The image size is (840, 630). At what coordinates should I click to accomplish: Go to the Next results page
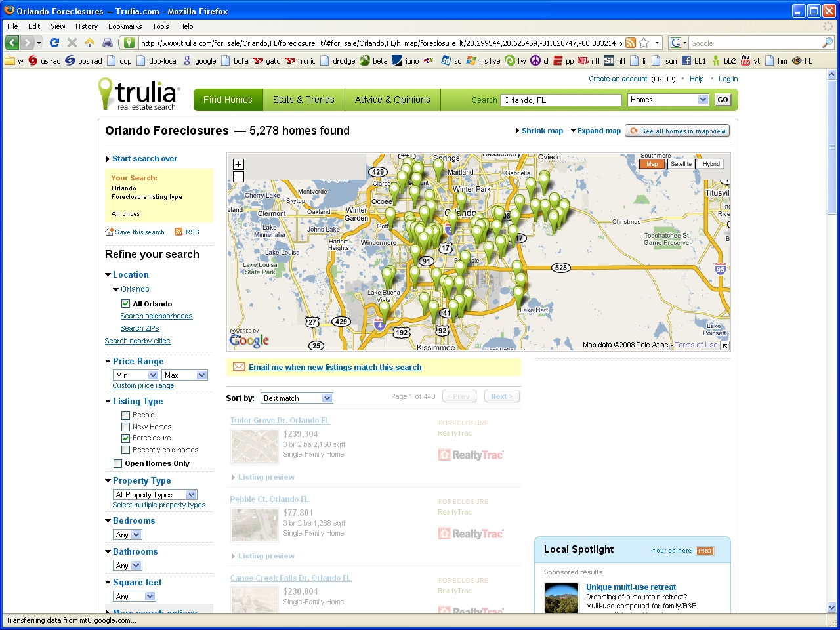[502, 396]
